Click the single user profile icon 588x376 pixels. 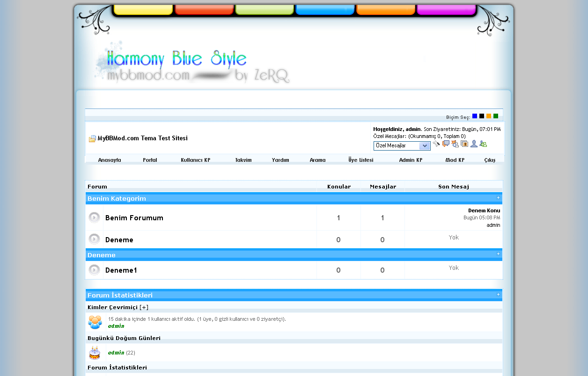tap(474, 144)
